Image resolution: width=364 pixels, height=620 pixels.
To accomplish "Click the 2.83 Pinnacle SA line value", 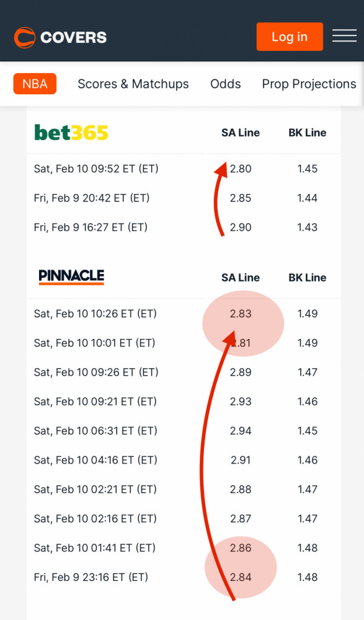I will [x=241, y=314].
